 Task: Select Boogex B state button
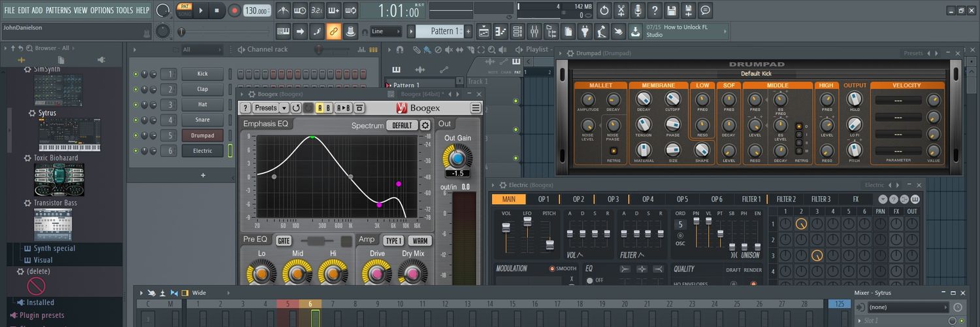tap(329, 108)
